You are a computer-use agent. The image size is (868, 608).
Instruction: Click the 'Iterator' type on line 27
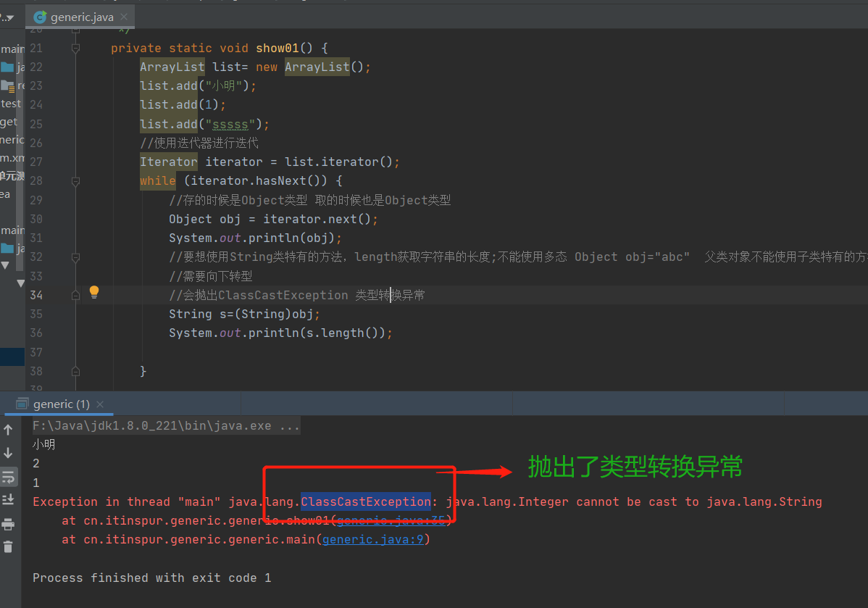[168, 162]
